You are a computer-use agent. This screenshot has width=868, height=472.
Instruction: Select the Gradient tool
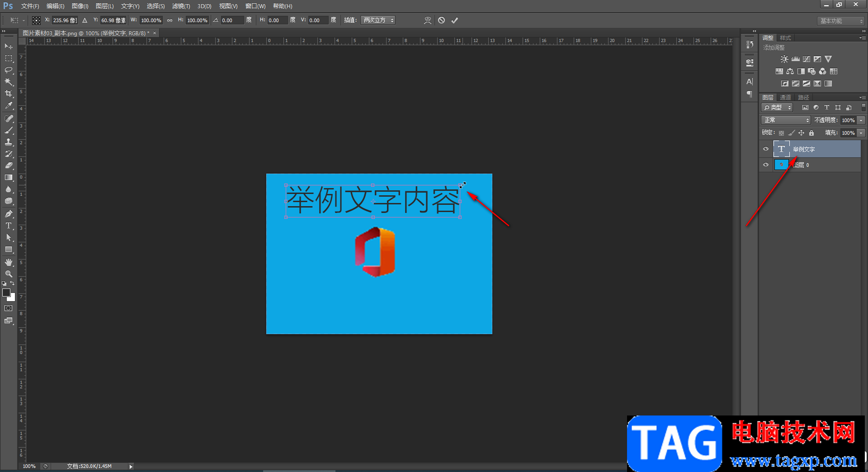coord(9,178)
